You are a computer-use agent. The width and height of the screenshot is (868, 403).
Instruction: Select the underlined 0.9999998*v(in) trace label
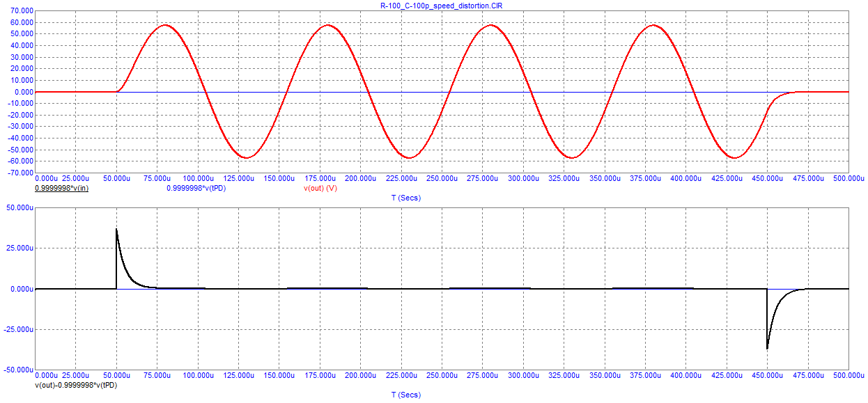(x=61, y=189)
